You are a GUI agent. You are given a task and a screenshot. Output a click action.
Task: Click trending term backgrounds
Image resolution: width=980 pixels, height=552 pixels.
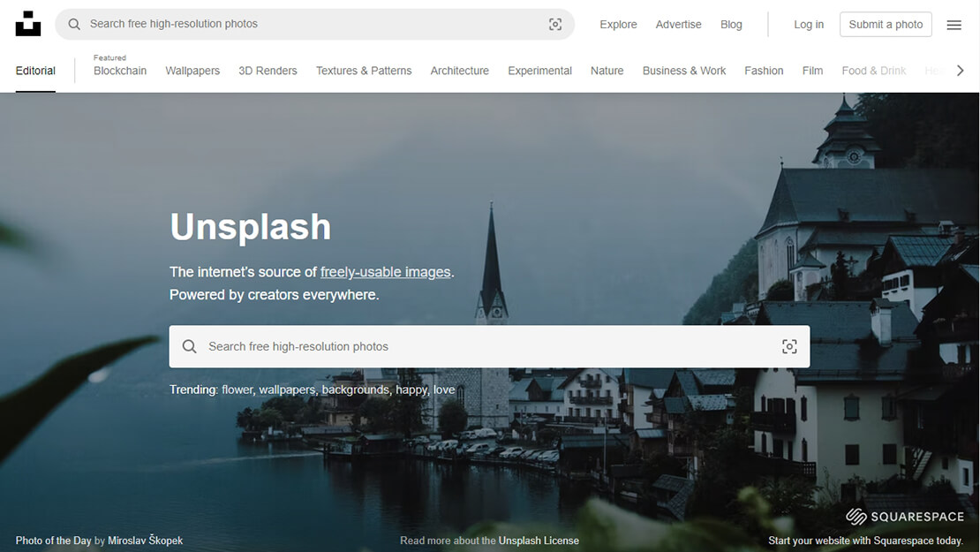[x=355, y=389]
